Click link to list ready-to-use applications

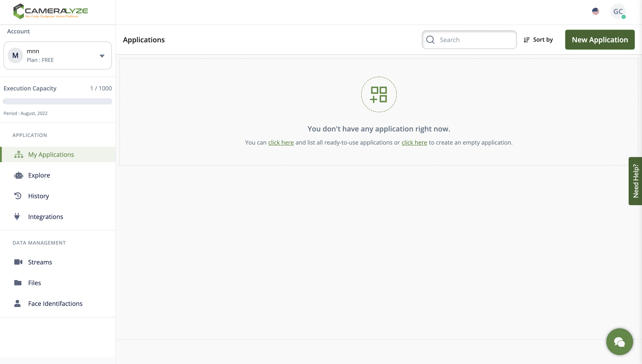(281, 143)
